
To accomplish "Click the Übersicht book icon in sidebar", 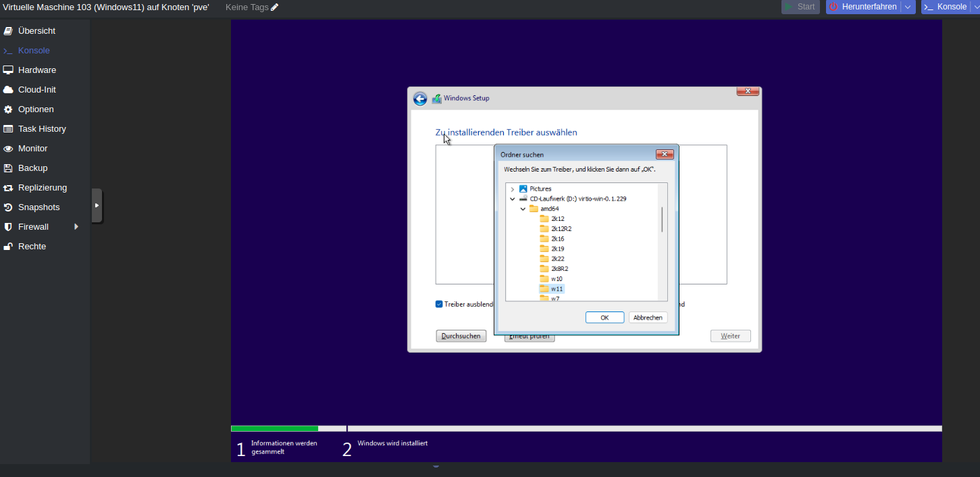I will point(8,31).
